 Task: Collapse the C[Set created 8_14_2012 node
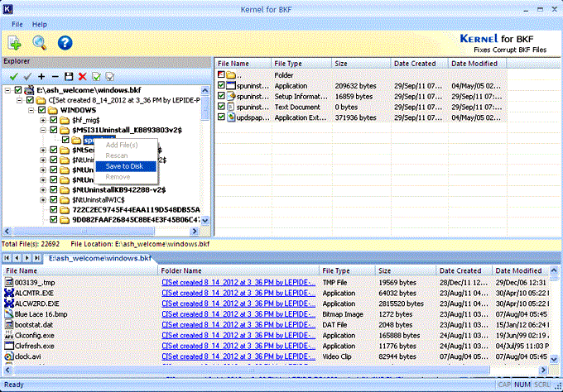pos(20,100)
